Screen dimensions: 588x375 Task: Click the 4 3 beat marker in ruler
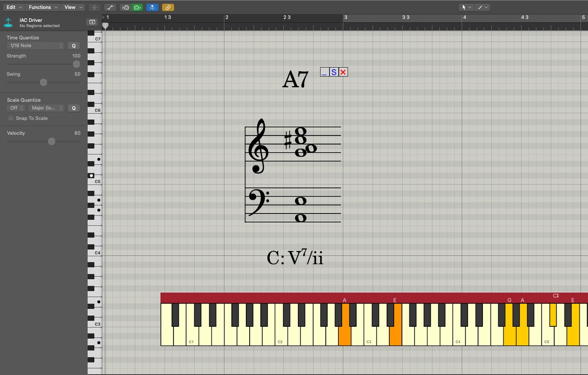pos(525,17)
